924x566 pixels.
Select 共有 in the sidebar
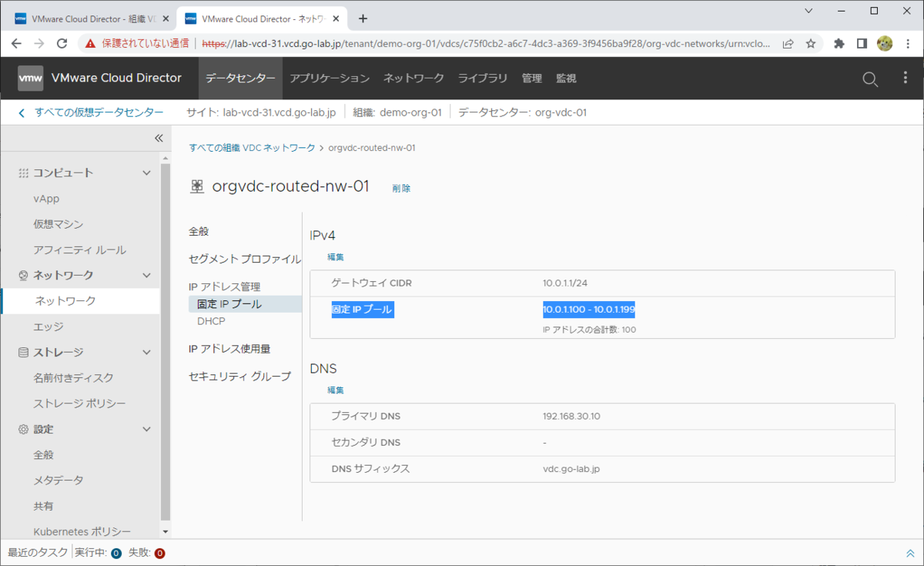[x=44, y=506]
